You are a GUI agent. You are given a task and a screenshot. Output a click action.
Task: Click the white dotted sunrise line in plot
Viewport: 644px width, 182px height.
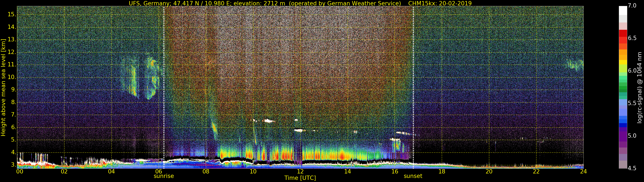coord(164,87)
